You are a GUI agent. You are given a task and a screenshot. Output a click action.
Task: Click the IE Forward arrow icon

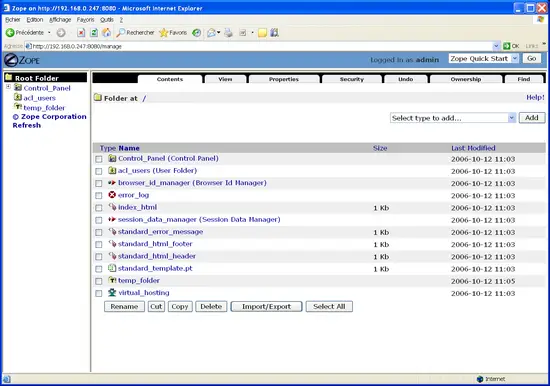[x=61, y=33]
